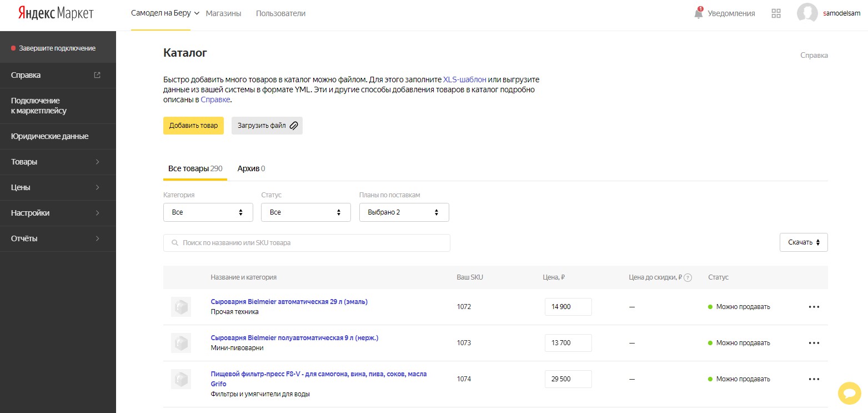Viewport: 868px width, 413px height.
Task: Open three-dot menu for SKU 1072
Action: pyautogui.click(x=814, y=307)
